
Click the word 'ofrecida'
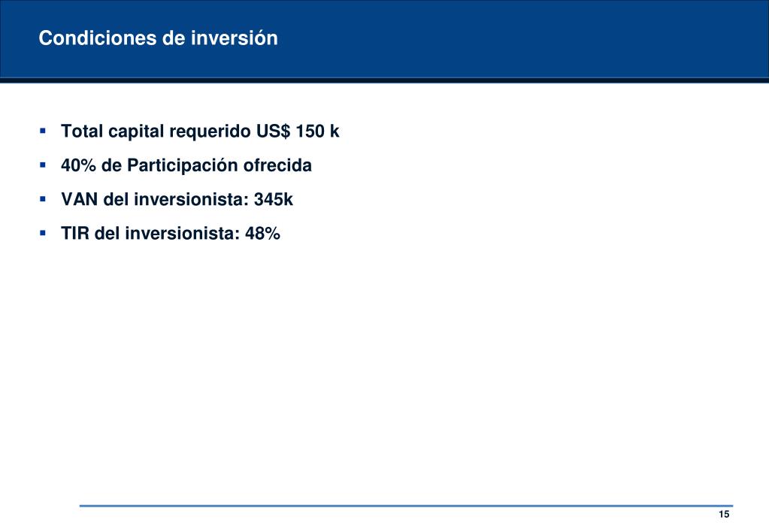(277, 166)
